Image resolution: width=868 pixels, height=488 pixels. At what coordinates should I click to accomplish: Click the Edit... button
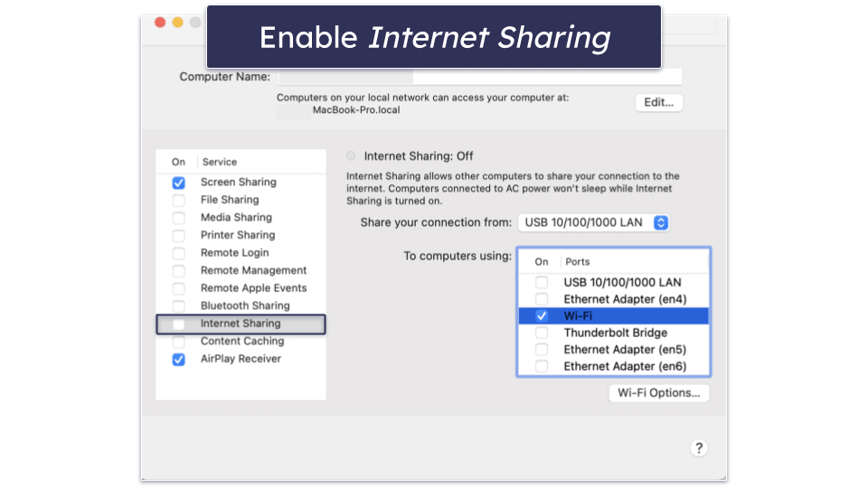(658, 103)
